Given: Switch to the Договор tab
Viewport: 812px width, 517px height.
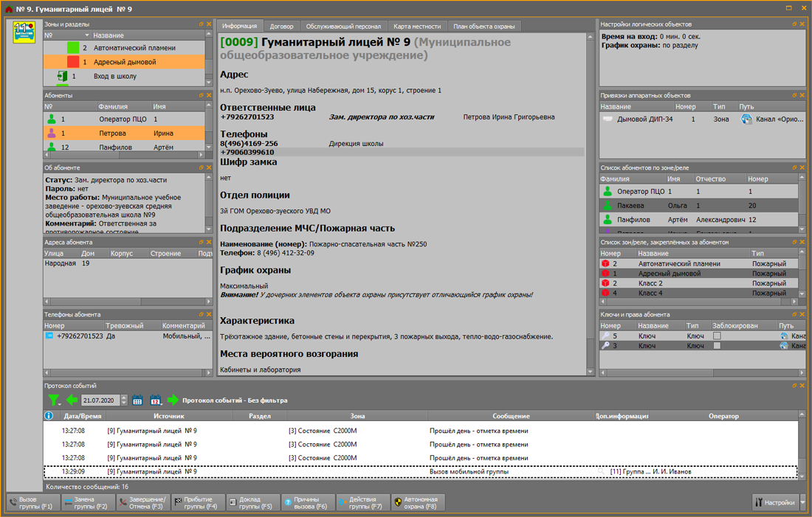Looking at the screenshot, I should (281, 27).
